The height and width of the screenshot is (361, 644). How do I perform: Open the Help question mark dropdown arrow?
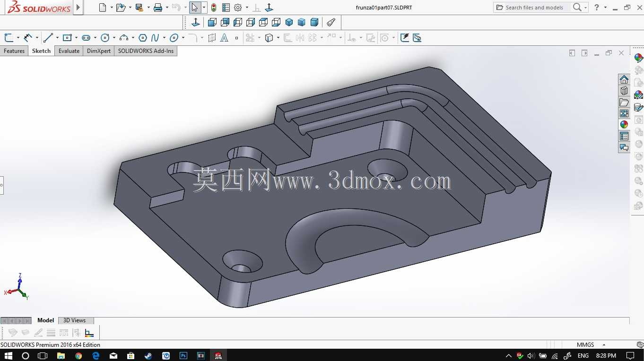[x=605, y=8]
